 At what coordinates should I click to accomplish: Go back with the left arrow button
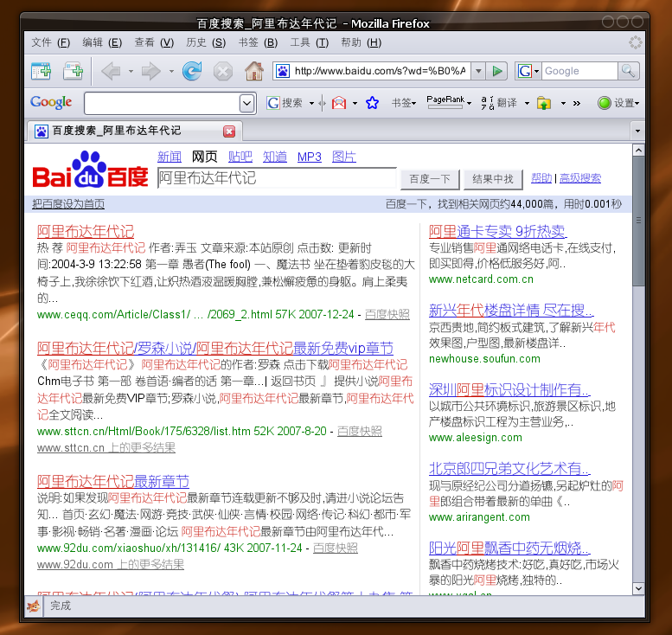click(x=111, y=71)
